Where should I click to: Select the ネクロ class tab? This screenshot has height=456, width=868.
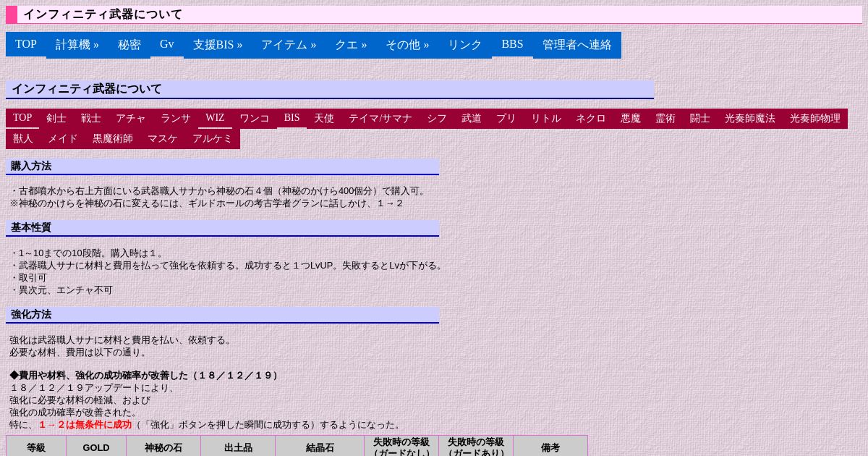click(x=591, y=119)
